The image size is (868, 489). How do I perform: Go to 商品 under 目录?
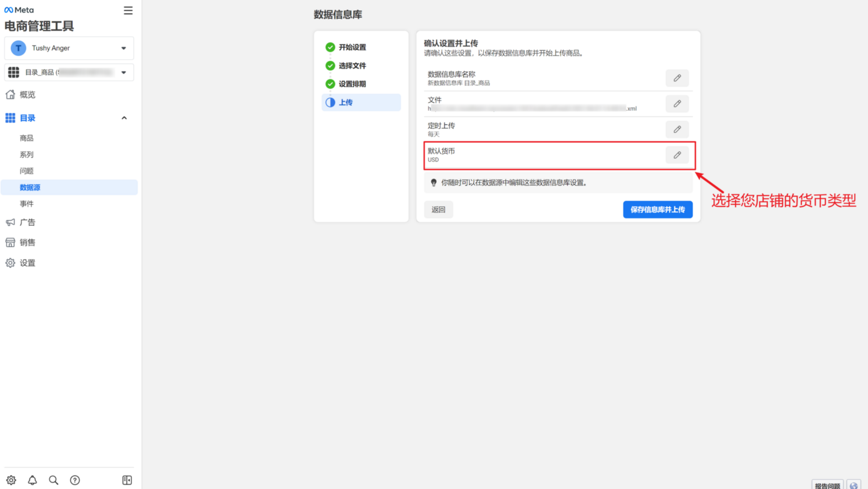[27, 138]
